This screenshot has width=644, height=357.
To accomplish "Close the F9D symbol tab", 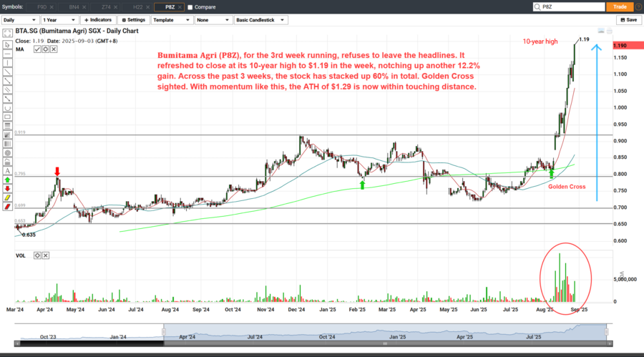I will point(52,7).
